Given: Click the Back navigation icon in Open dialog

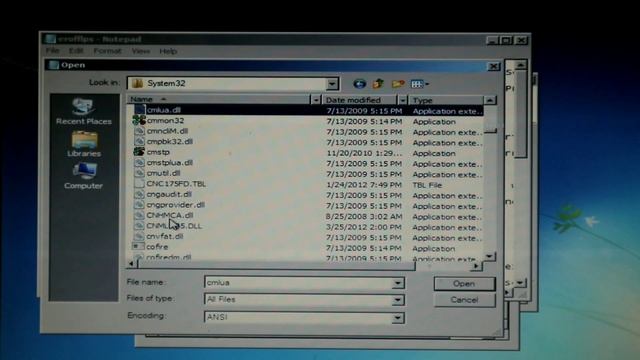Looking at the screenshot, I should point(359,84).
